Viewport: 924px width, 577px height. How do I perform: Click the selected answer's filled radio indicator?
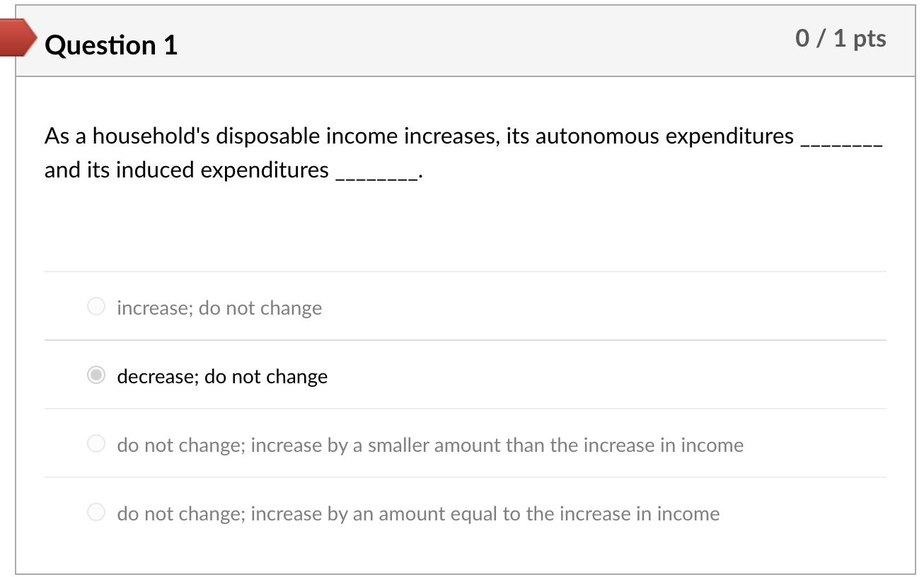tap(96, 375)
